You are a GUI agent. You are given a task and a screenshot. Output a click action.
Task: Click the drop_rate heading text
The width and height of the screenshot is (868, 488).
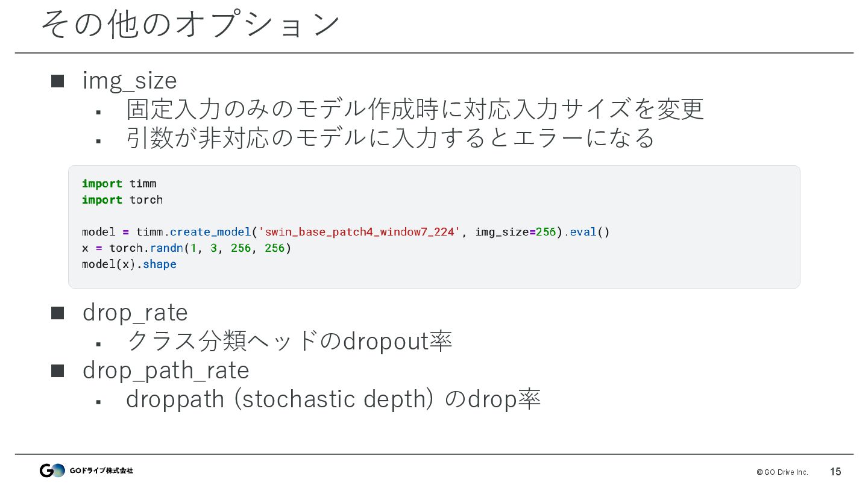(x=135, y=313)
